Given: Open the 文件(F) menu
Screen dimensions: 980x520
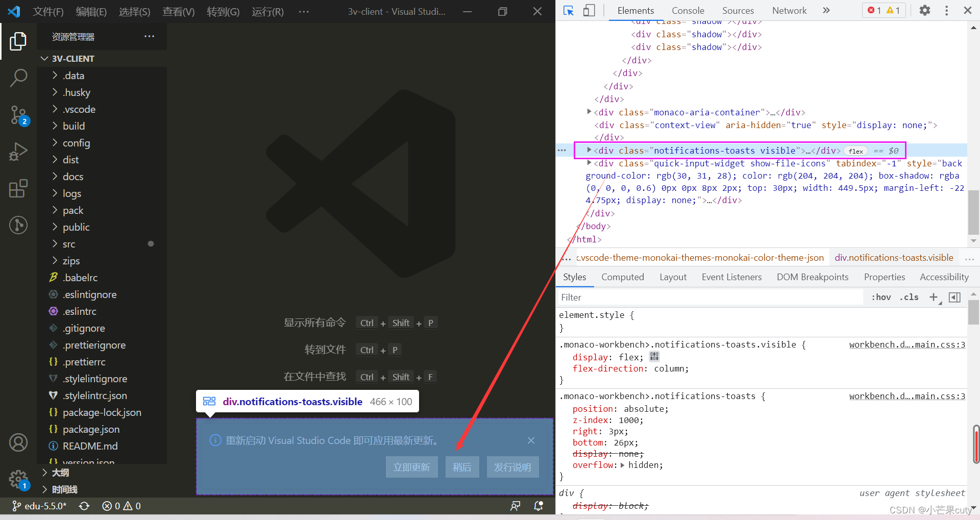Looking at the screenshot, I should [x=48, y=12].
